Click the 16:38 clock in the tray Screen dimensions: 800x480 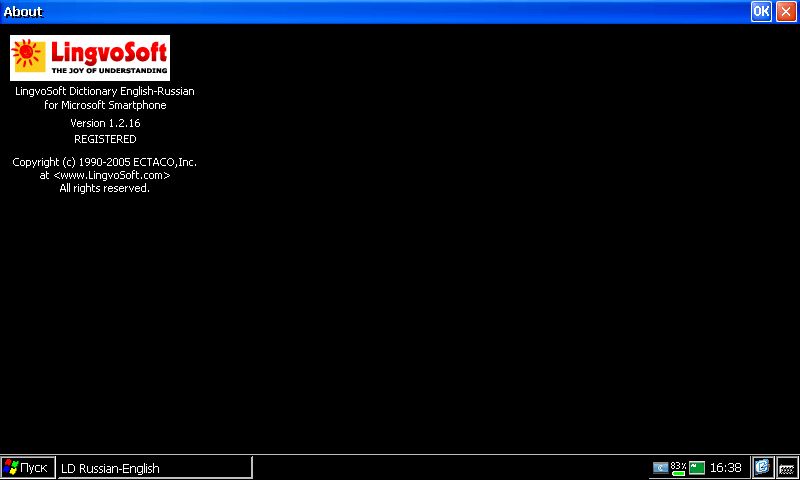tap(725, 467)
